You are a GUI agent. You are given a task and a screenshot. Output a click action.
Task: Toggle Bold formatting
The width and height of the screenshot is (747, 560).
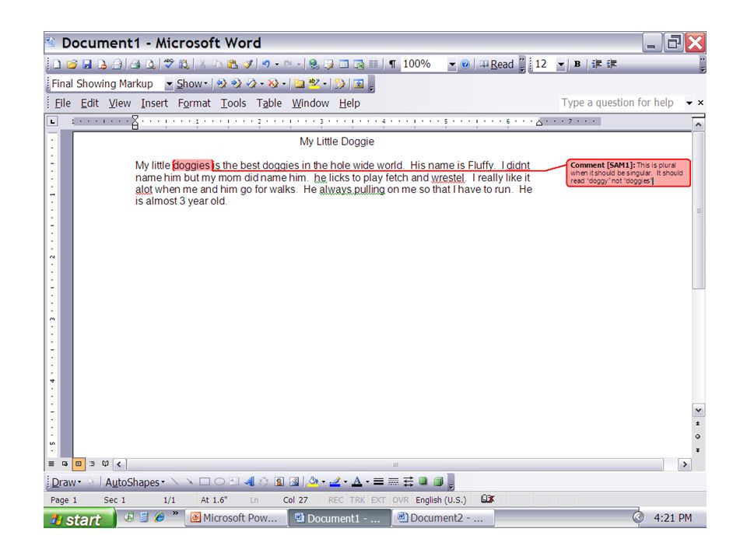coord(577,65)
